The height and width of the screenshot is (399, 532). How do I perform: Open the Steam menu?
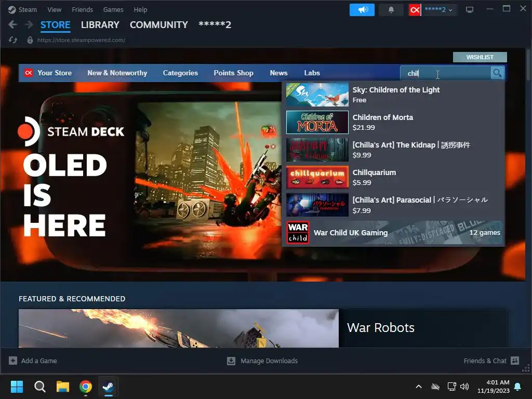click(x=28, y=9)
